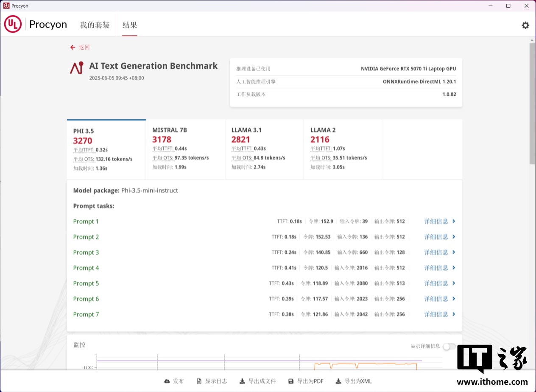
Task: Click the publish cloud icon
Action: coord(167,381)
